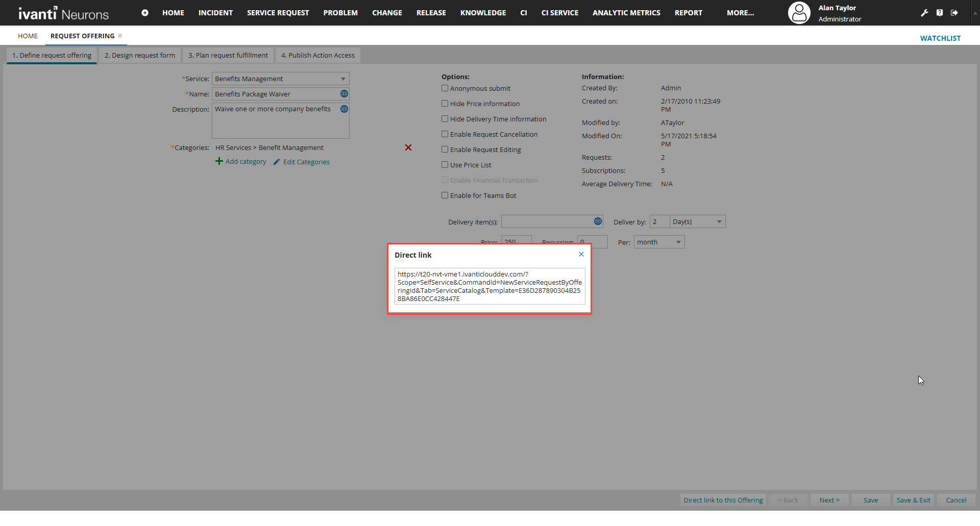Click the Add category link
This screenshot has width=980, height=526.
click(x=246, y=162)
